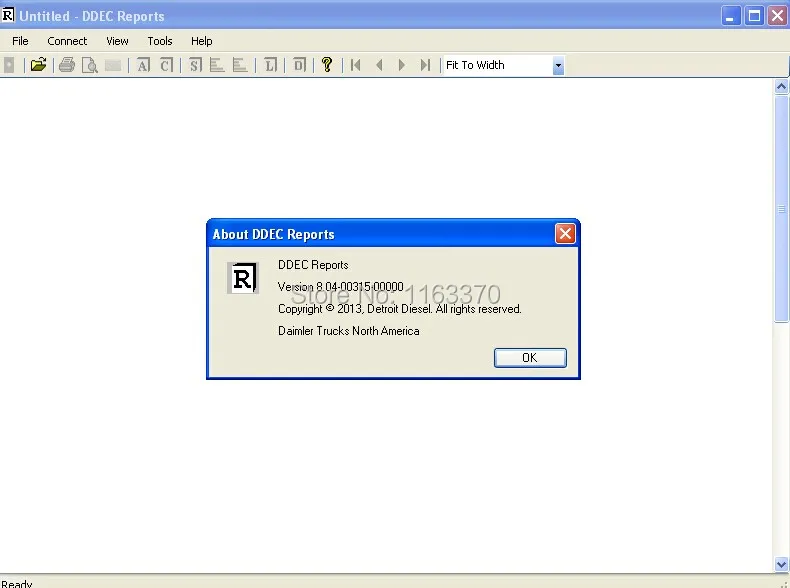790x588 pixels.
Task: Go to previous page arrow icon
Action: point(379,65)
